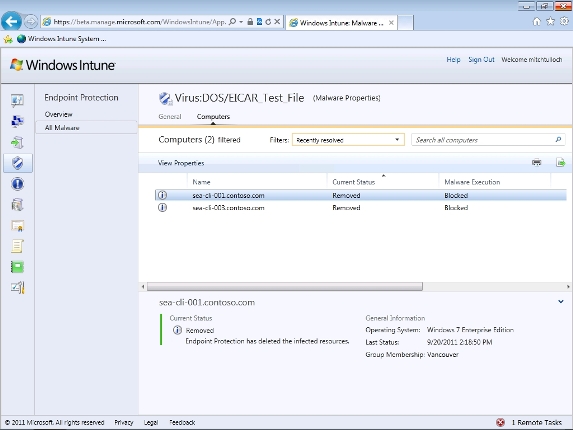This screenshot has height=430, width=573.
Task: Click left arrow of horizontal scrollbar
Action: (x=143, y=287)
